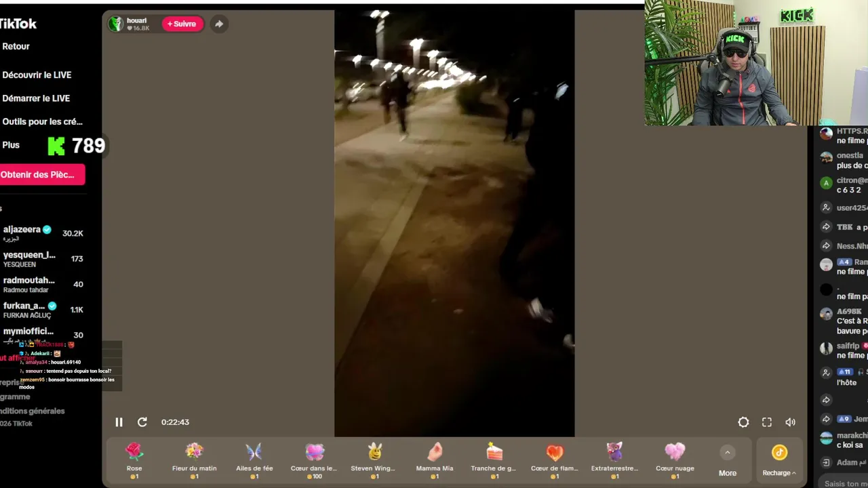Send a Cœur de flam... gift
This screenshot has width=868, height=488.
555,460
